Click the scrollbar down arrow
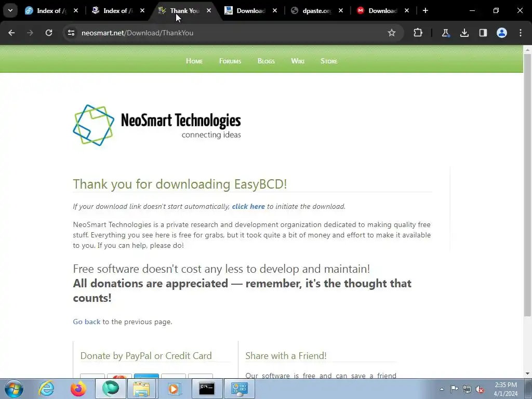 tap(528, 374)
